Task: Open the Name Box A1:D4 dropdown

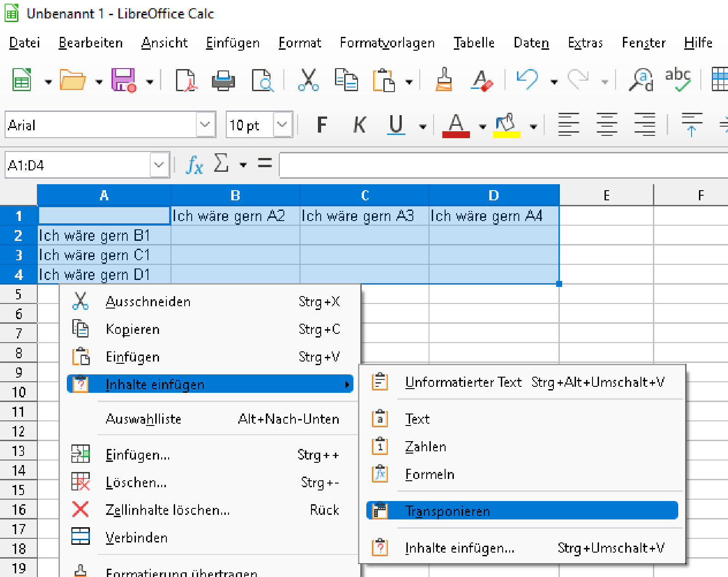Action: click(x=159, y=164)
